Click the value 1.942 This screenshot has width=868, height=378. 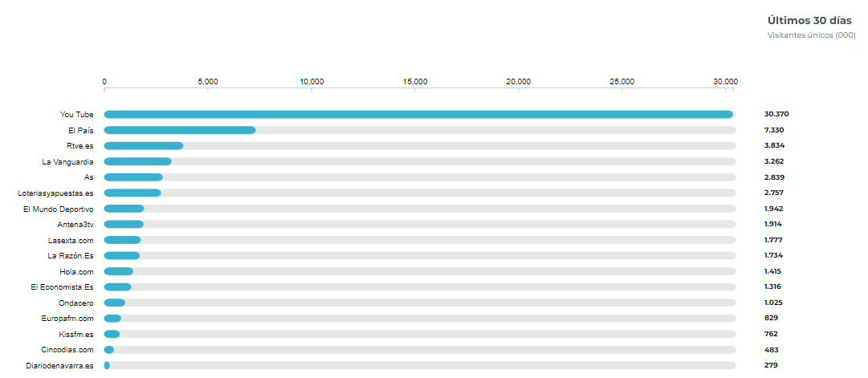click(773, 209)
